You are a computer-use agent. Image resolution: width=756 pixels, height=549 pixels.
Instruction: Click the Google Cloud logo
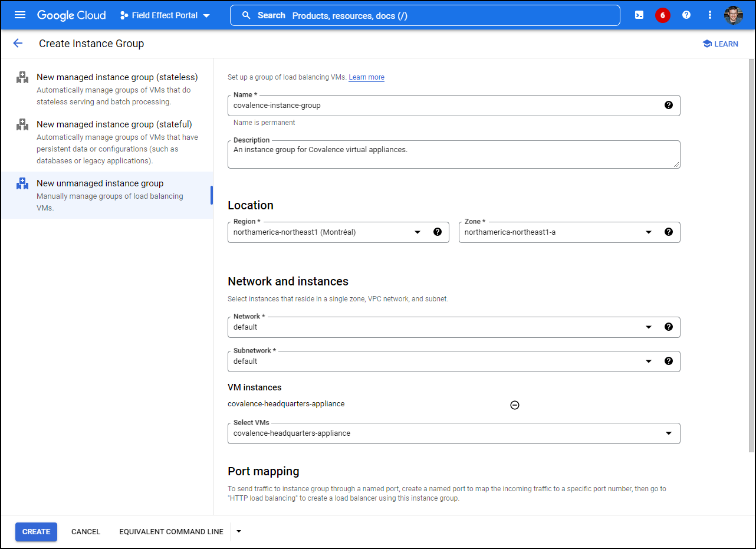[x=71, y=15]
